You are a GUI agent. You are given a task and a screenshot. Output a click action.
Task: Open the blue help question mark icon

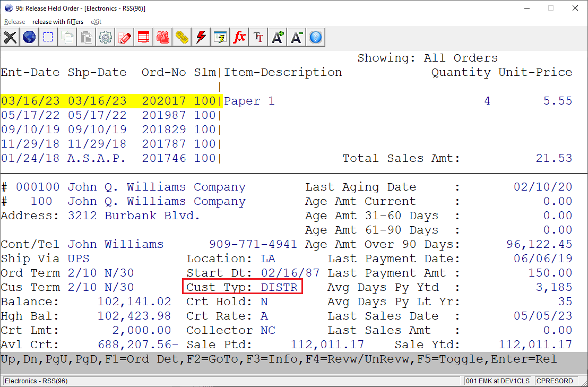click(x=315, y=37)
